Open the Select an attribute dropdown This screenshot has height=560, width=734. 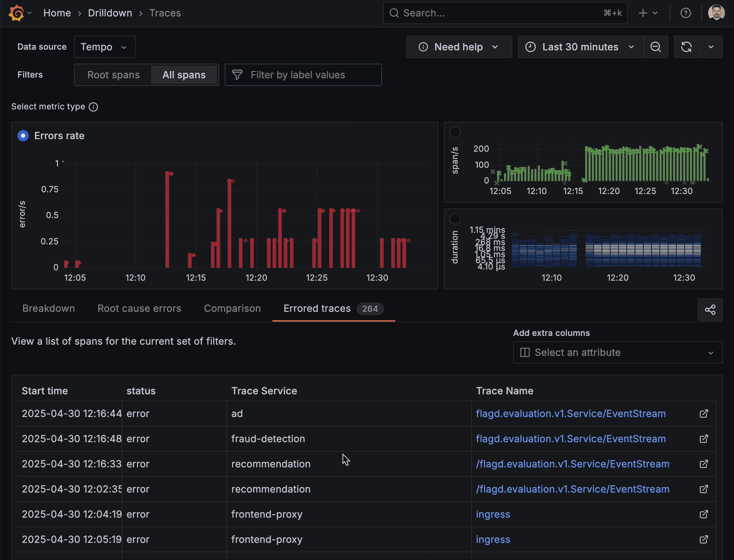(x=617, y=352)
